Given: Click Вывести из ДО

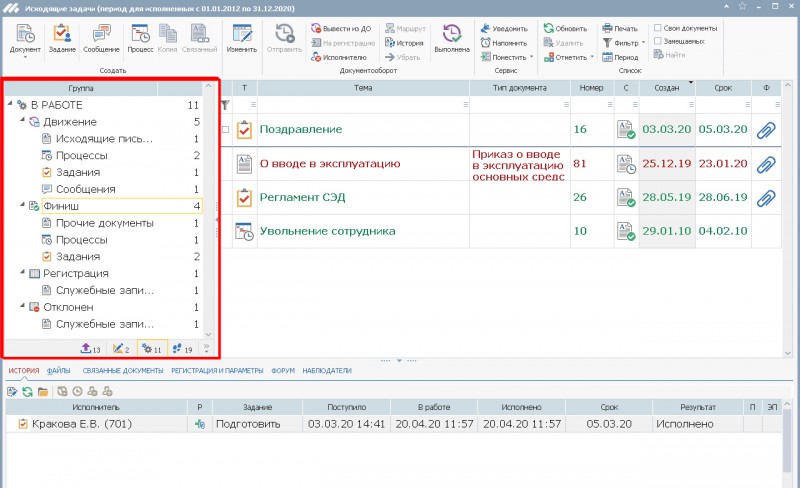Looking at the screenshot, I should (341, 29).
